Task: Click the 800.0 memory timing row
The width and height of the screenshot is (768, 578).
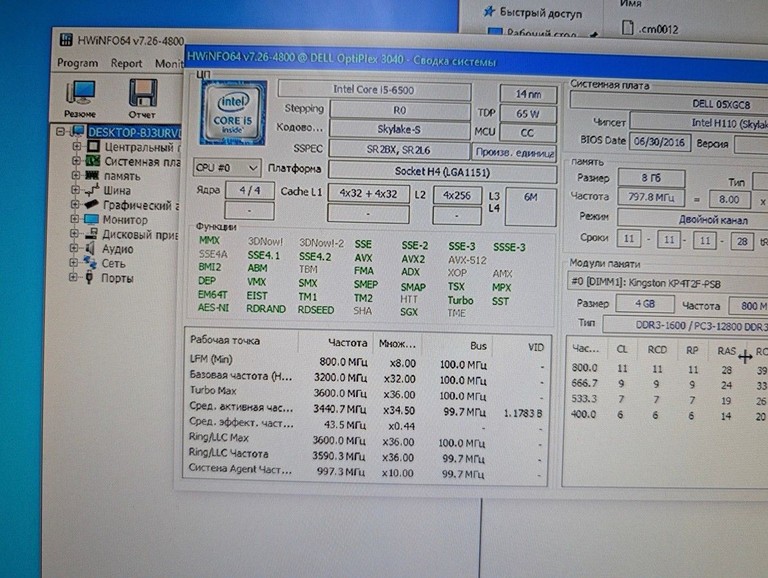Action: (x=669, y=369)
